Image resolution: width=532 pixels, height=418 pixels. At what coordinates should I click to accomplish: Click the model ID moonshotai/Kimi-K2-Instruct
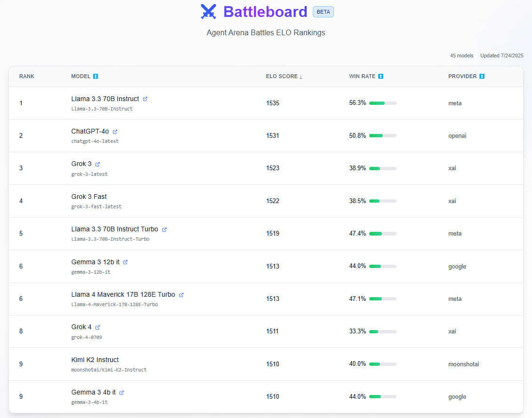(x=109, y=370)
